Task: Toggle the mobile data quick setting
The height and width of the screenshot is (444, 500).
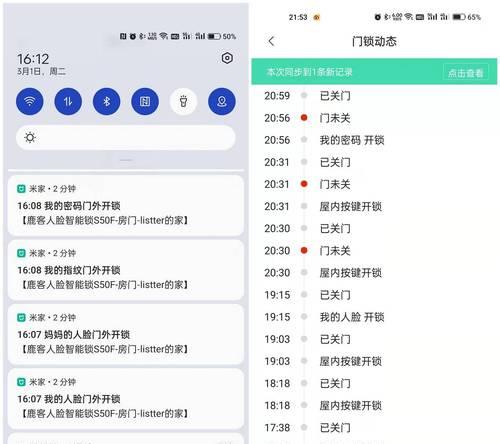Action: coord(68,101)
